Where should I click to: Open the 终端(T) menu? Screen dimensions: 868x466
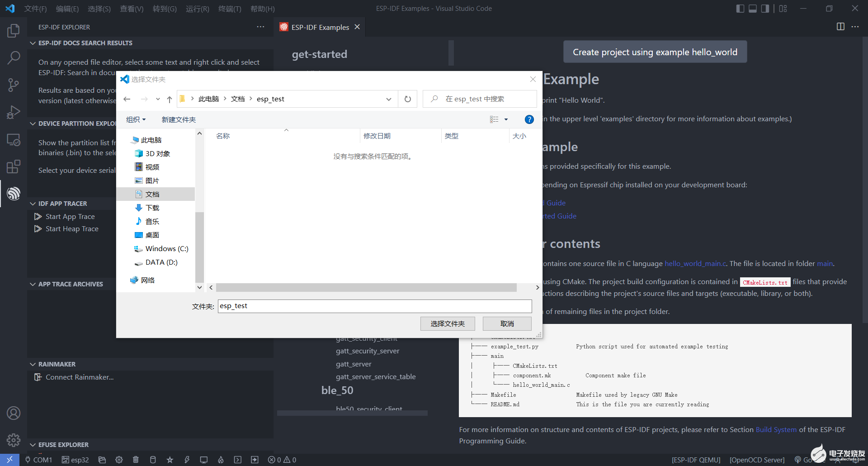tap(230, 9)
